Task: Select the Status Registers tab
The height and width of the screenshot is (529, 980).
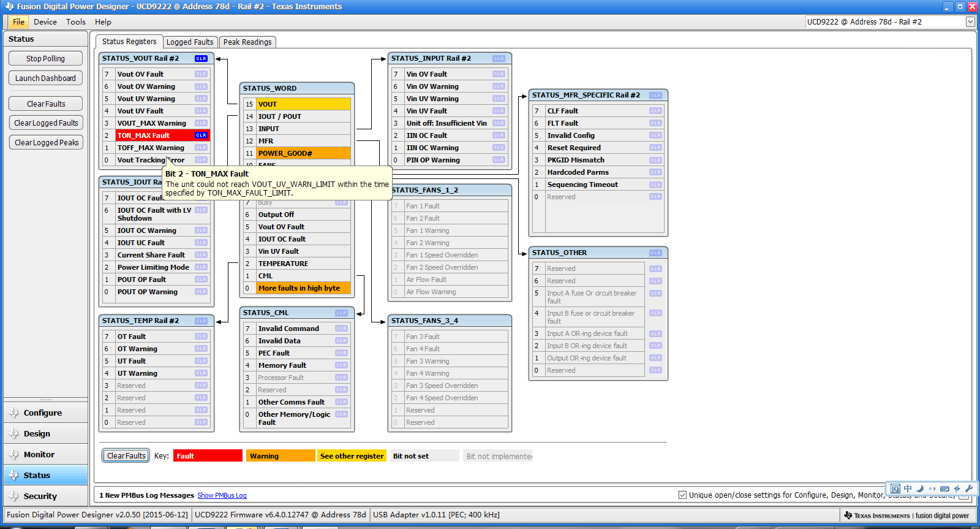Action: 129,42
